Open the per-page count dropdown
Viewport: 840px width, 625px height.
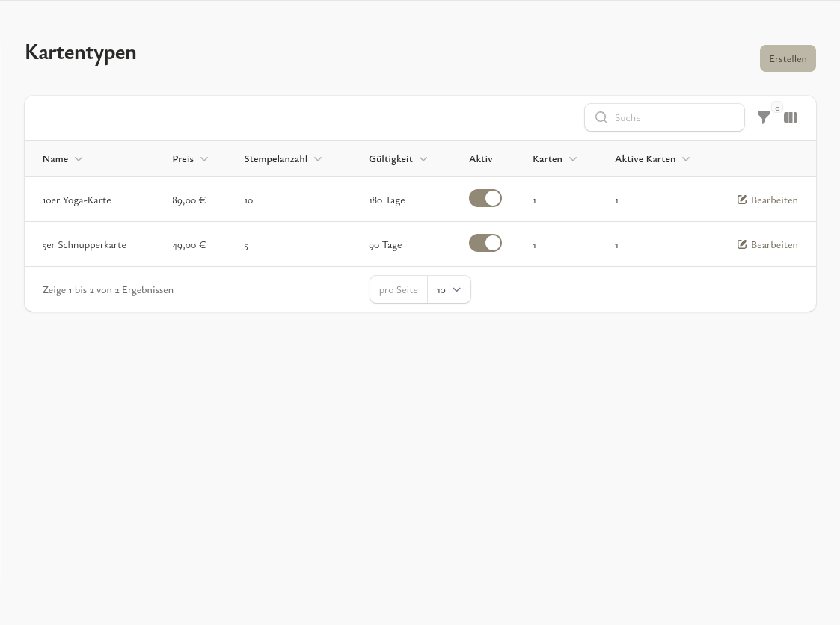tap(449, 289)
